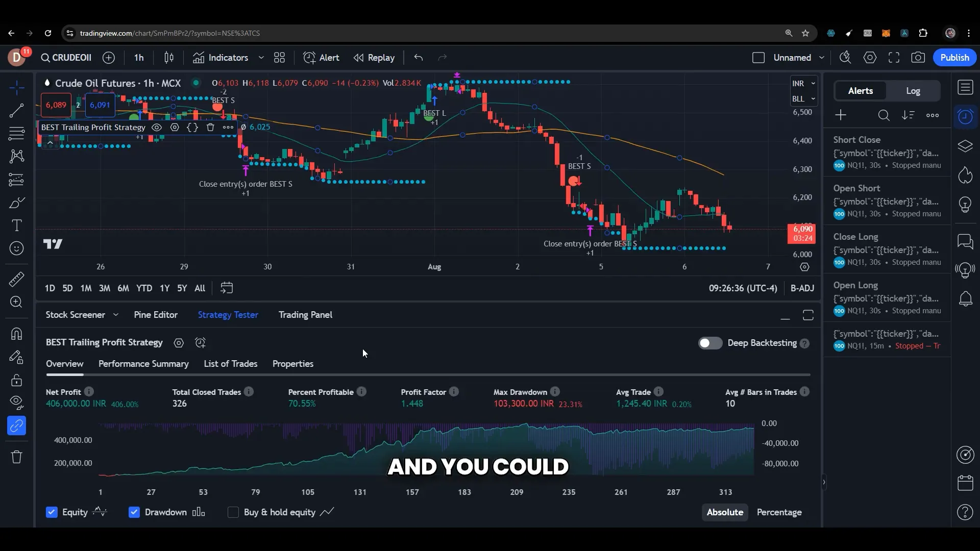This screenshot has width=980, height=551.
Task: Open notifications bell in right sidebar
Action: [965, 299]
